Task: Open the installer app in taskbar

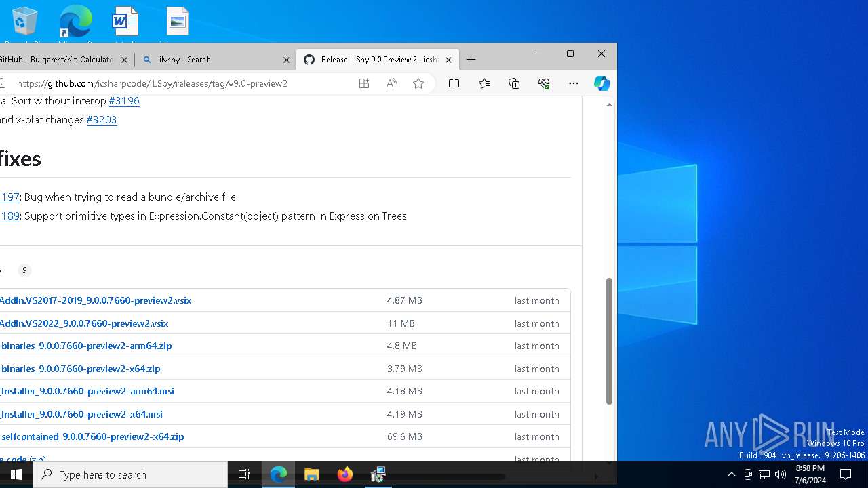Action: point(378,474)
